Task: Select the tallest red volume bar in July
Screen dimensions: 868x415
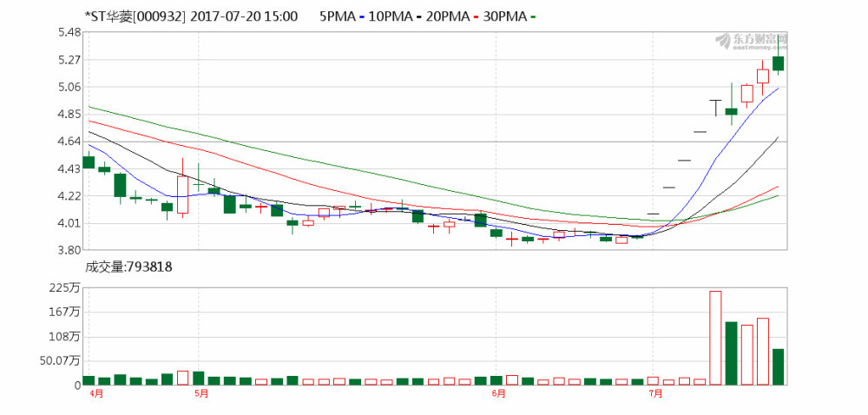Action: click(x=716, y=338)
